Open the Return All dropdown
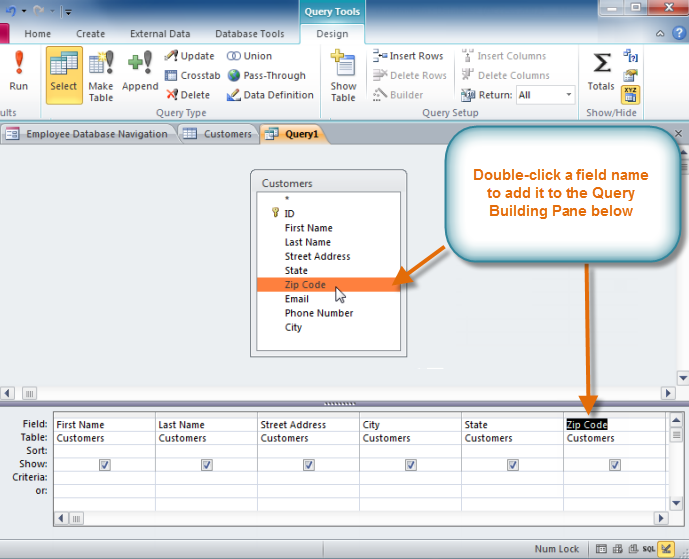The width and height of the screenshot is (689, 559). [569, 94]
